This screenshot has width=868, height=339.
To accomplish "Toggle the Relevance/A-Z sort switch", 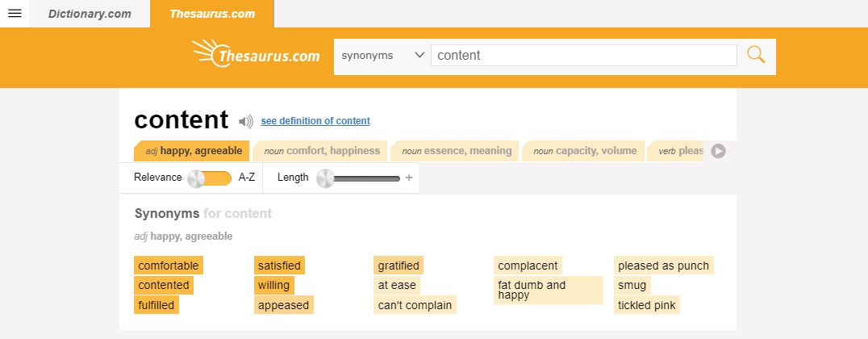I will point(209,178).
